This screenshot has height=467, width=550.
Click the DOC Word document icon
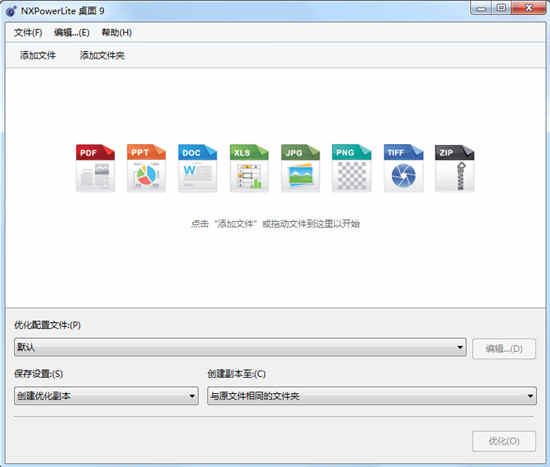(197, 168)
